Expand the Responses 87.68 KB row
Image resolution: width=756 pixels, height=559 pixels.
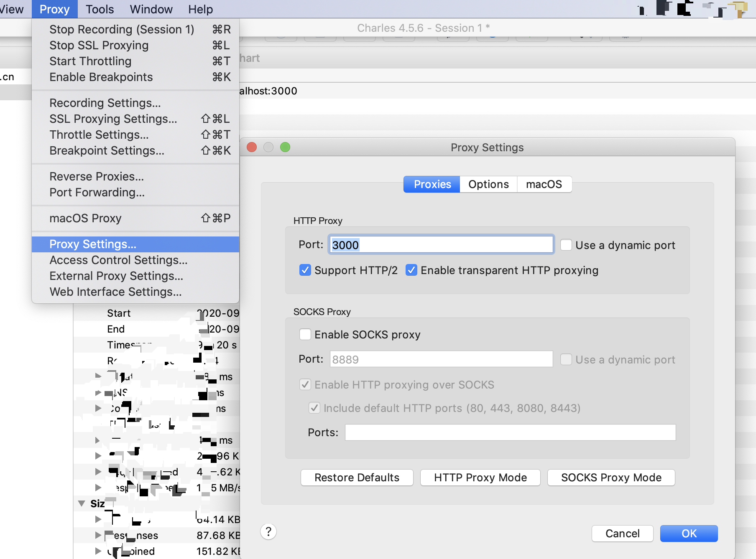point(98,535)
